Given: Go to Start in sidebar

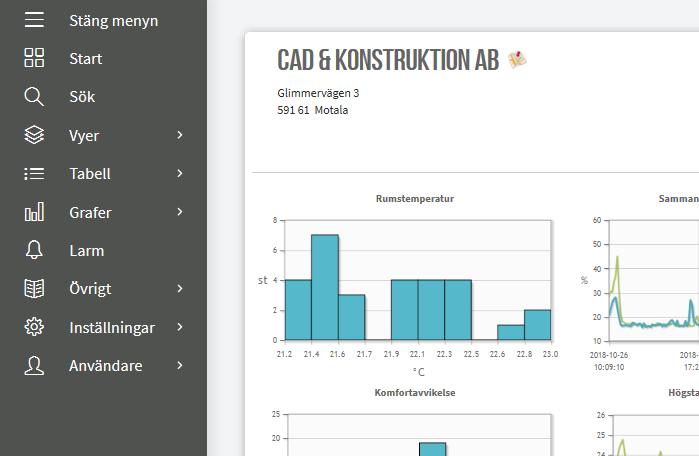Looking at the screenshot, I should (x=86, y=58).
